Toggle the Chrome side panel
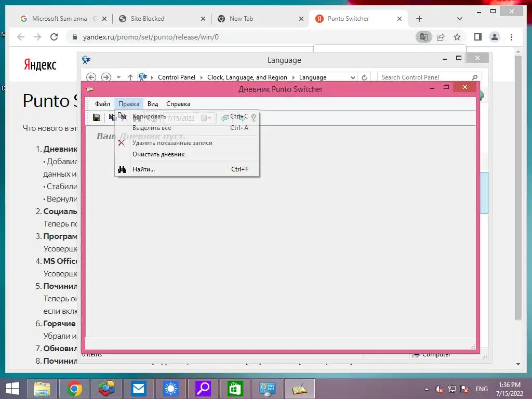532x399 pixels. point(478,37)
